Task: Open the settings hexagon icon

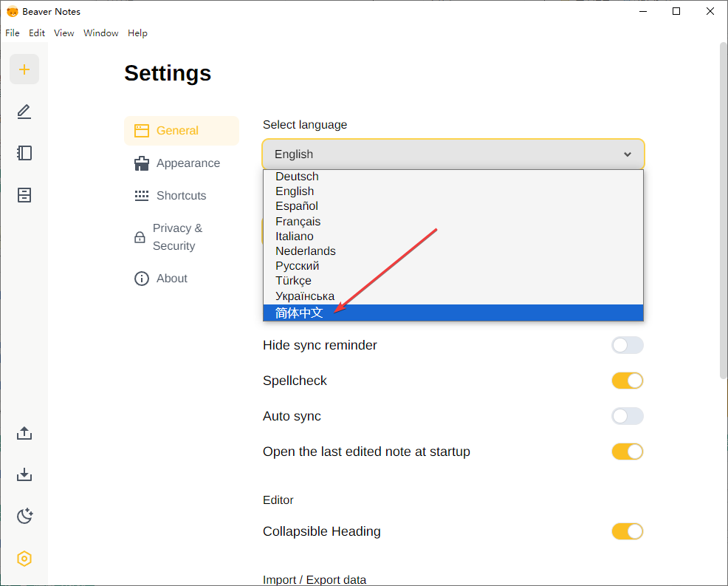Action: (x=24, y=559)
